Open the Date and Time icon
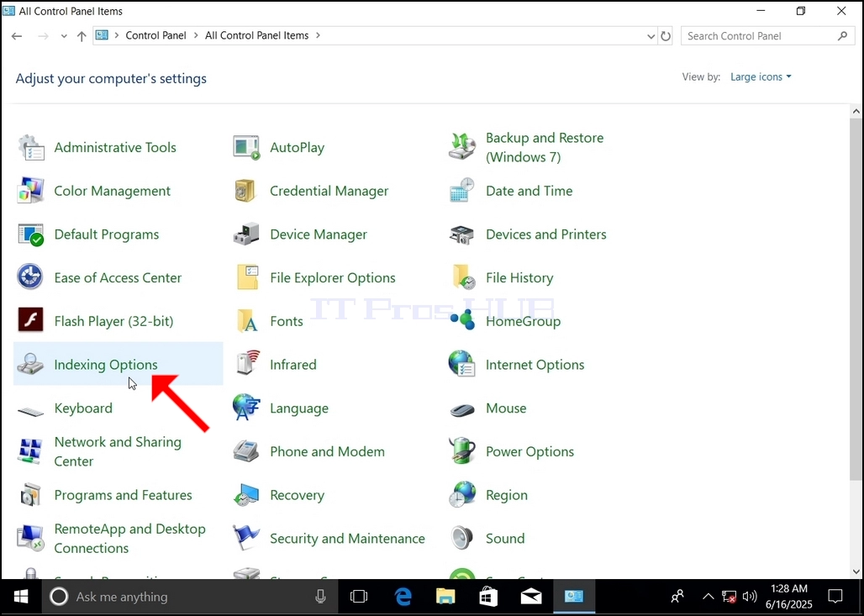Screen dimensions: 864x616 point(462,191)
